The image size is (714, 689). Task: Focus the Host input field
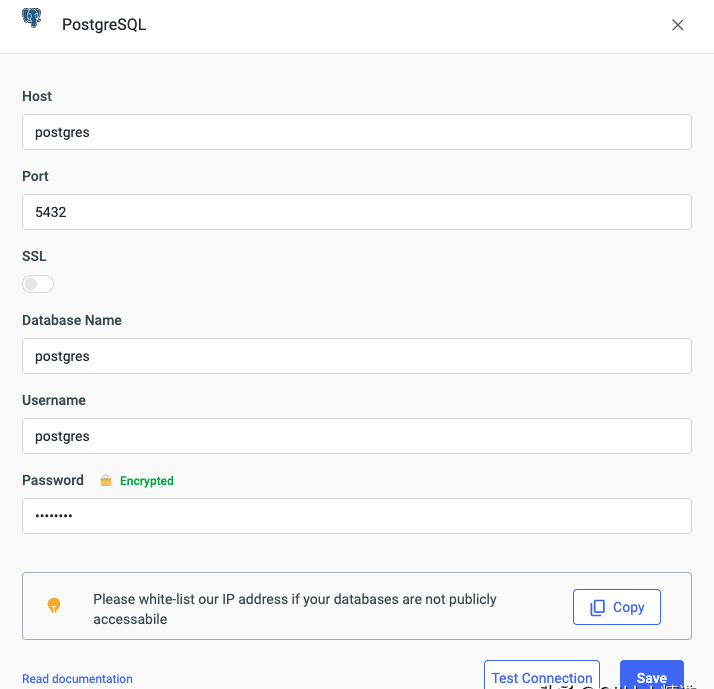click(x=357, y=132)
